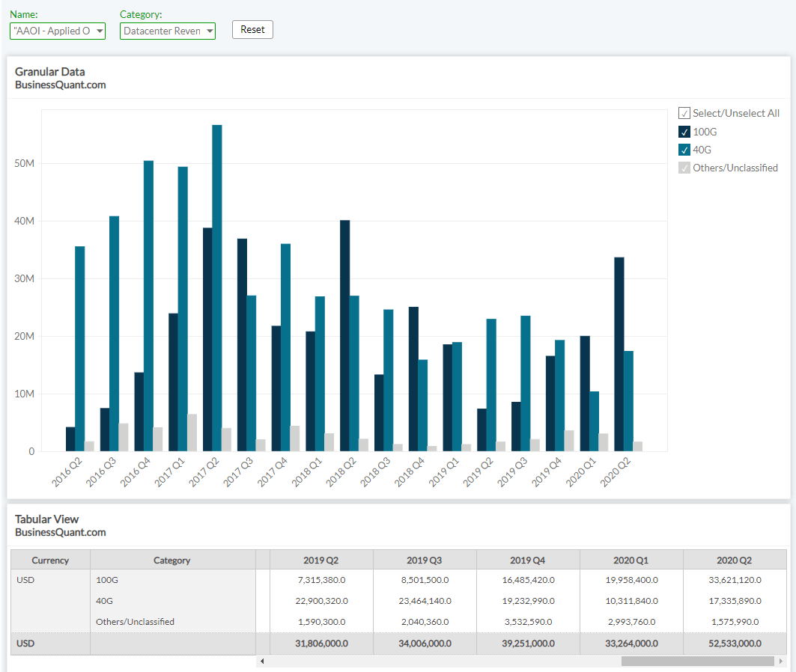Click the tallest 40G bar for 2017 Q2
Viewport: 796px width, 672px height.
[217, 288]
